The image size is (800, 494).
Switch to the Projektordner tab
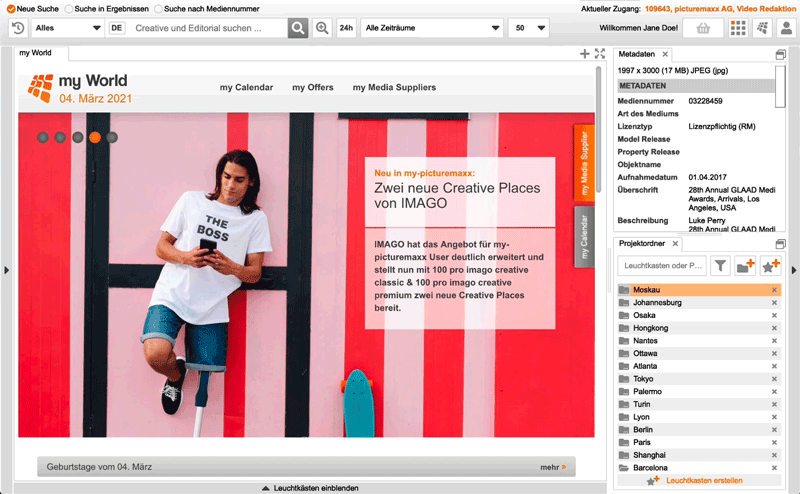pyautogui.click(x=642, y=244)
